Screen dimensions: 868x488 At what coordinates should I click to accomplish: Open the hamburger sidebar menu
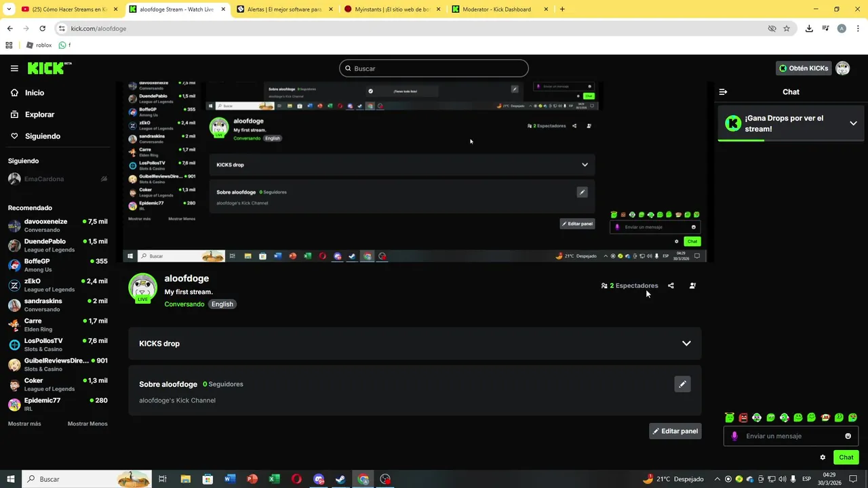pos(14,68)
